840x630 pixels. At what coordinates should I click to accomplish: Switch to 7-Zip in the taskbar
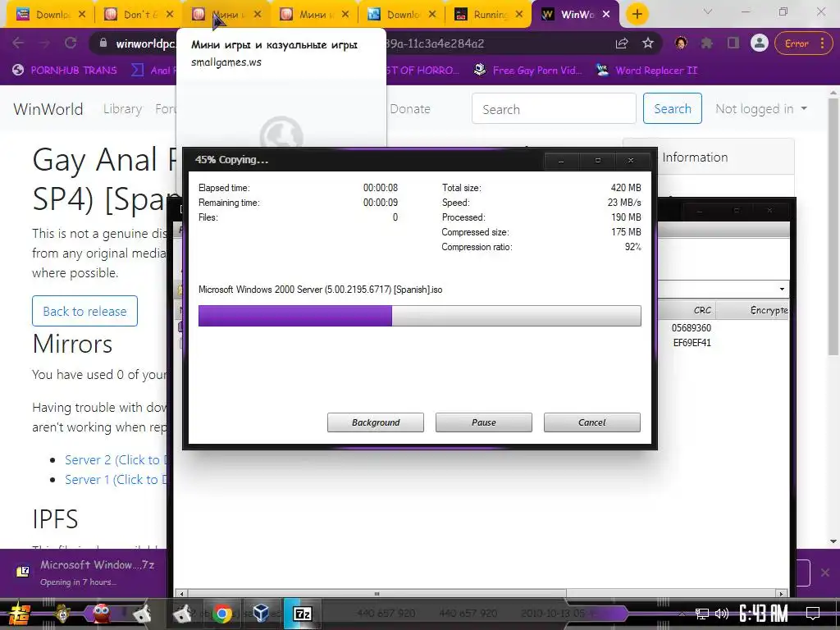coord(302,614)
